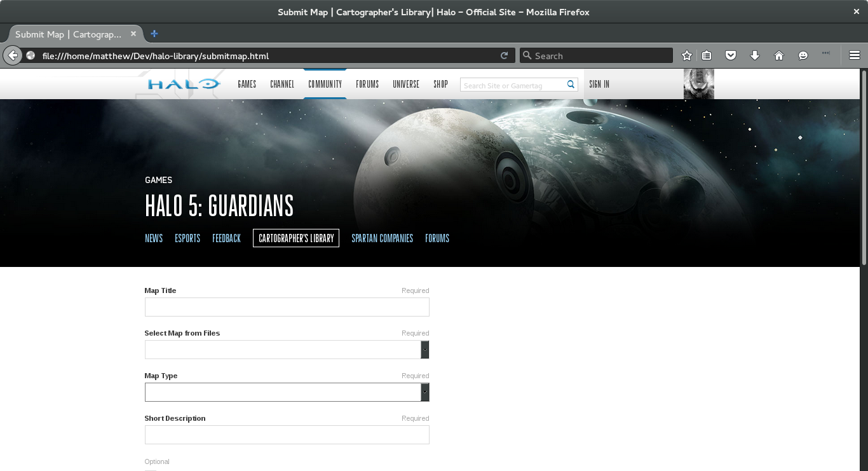Click the URL address bar
868x471 pixels.
[x=267, y=56]
